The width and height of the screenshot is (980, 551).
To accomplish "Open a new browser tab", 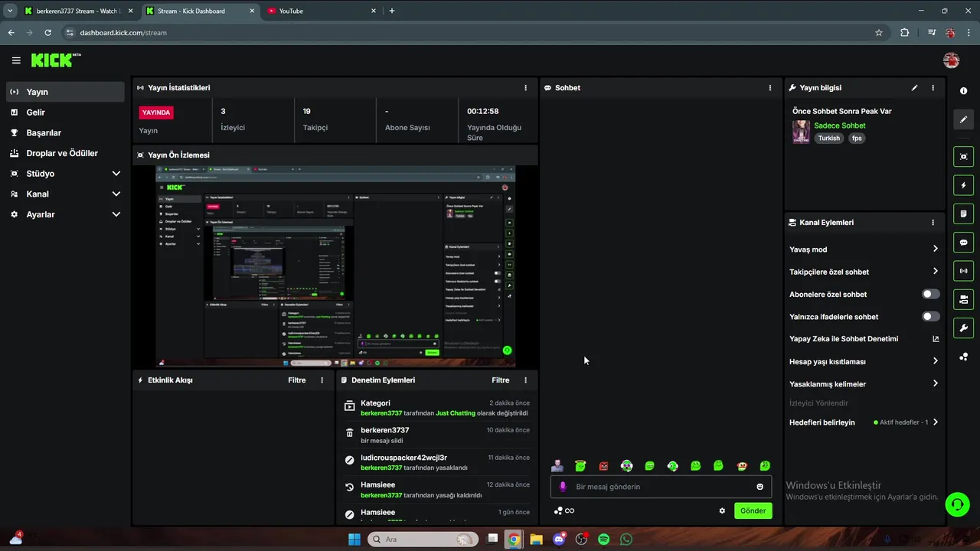I will [x=392, y=11].
